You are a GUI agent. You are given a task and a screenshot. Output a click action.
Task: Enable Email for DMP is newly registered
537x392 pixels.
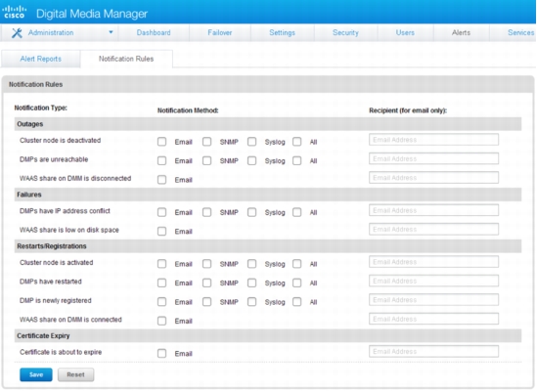point(161,302)
